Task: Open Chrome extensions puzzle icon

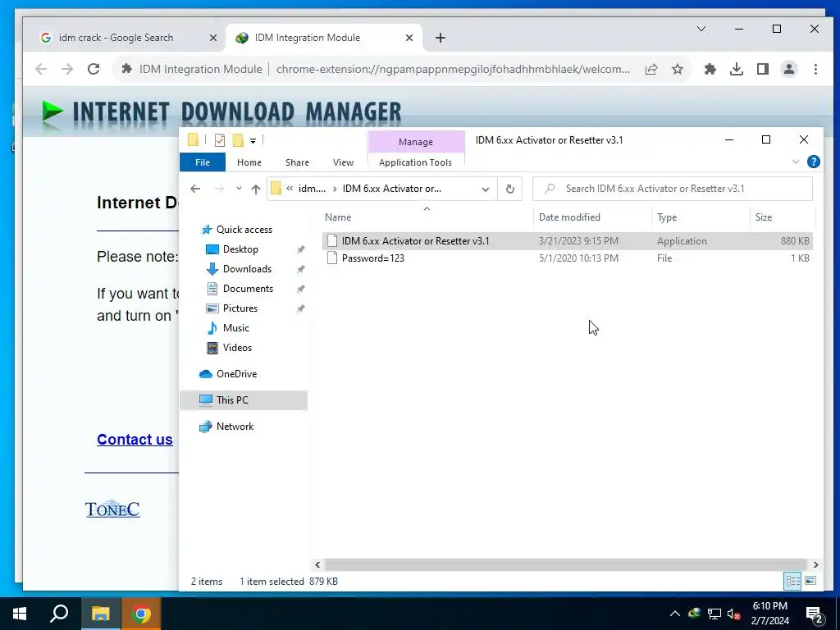Action: [x=710, y=69]
